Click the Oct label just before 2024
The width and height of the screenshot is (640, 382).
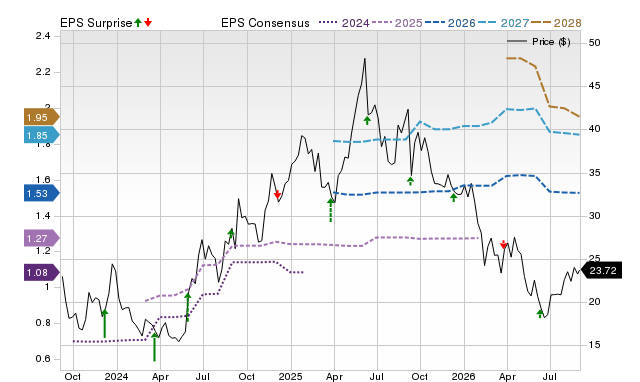click(73, 376)
